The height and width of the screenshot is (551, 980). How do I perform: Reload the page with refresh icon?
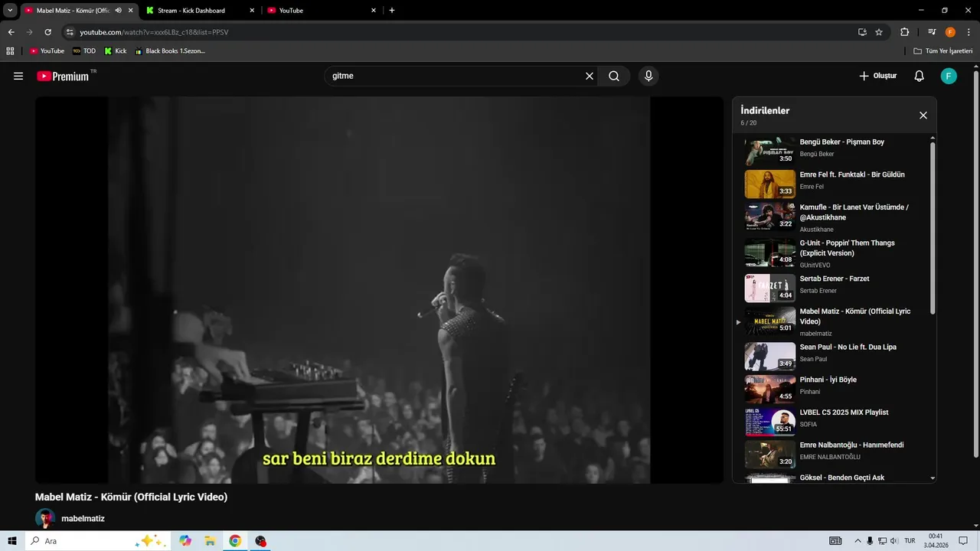tap(47, 32)
